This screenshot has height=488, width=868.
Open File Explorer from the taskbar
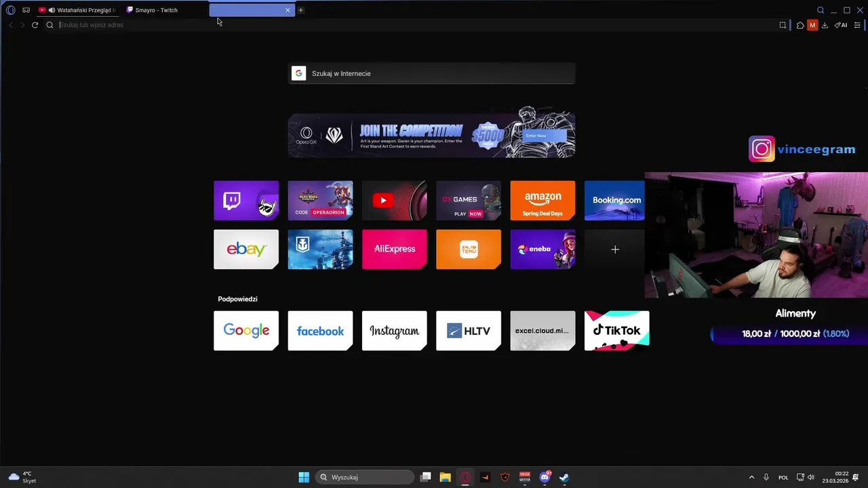click(x=446, y=477)
